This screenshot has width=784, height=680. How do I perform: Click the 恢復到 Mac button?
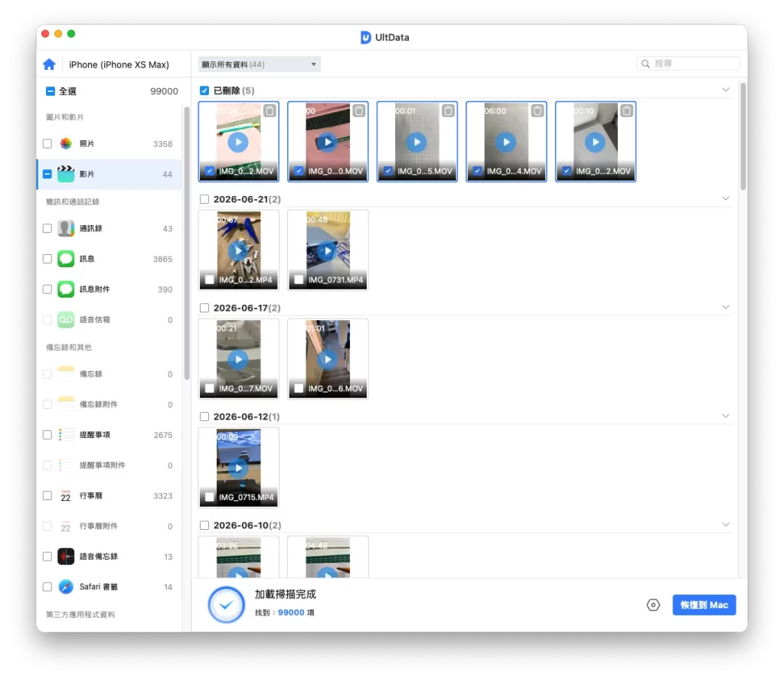click(704, 605)
